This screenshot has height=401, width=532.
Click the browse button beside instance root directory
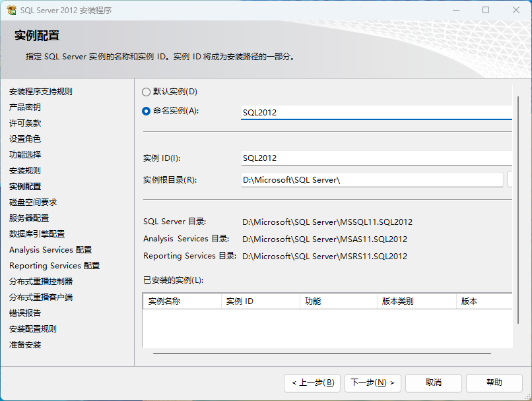pyautogui.click(x=510, y=179)
